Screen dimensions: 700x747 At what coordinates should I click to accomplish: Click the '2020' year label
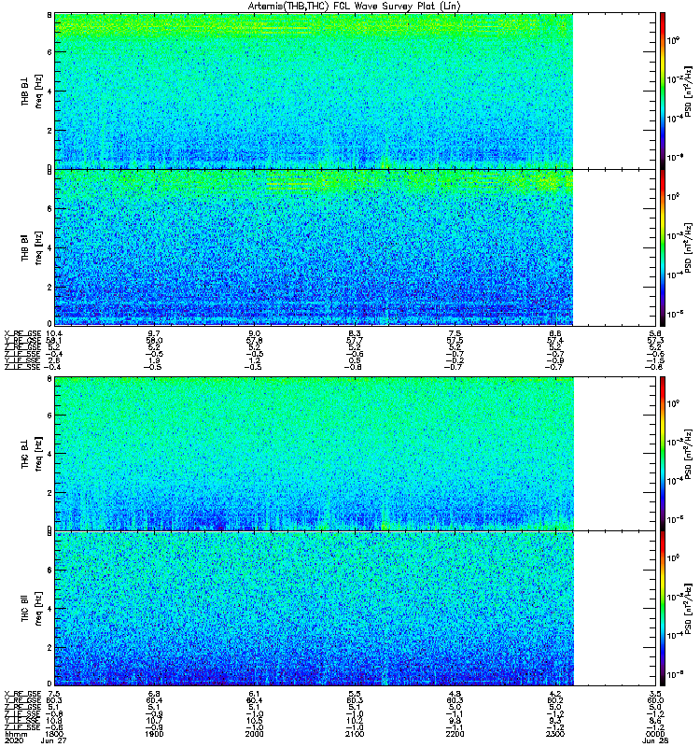pyautogui.click(x=13, y=740)
